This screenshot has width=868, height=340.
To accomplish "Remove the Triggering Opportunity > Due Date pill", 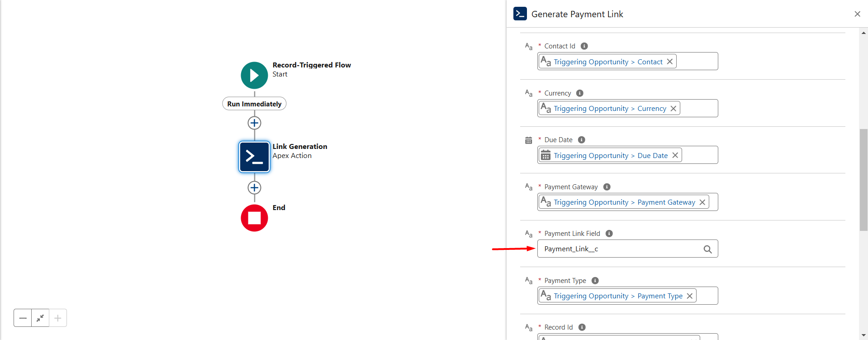I will (x=675, y=155).
